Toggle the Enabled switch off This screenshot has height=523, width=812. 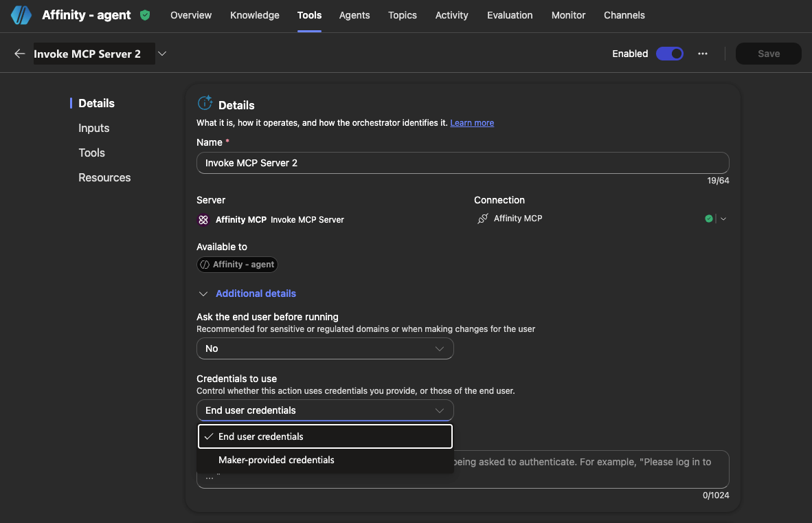click(x=670, y=54)
